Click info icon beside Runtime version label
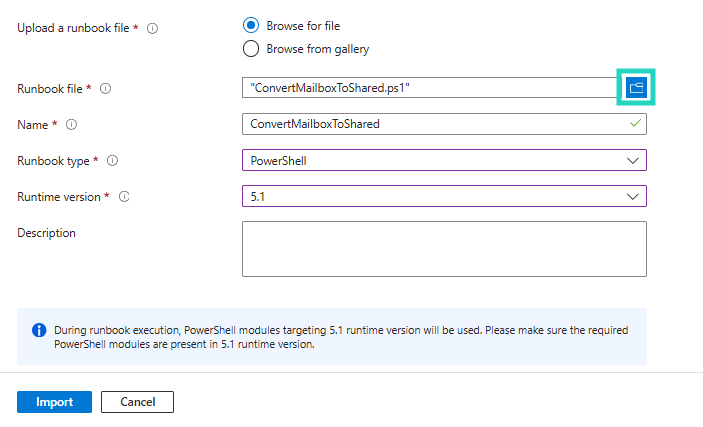 click(x=124, y=197)
